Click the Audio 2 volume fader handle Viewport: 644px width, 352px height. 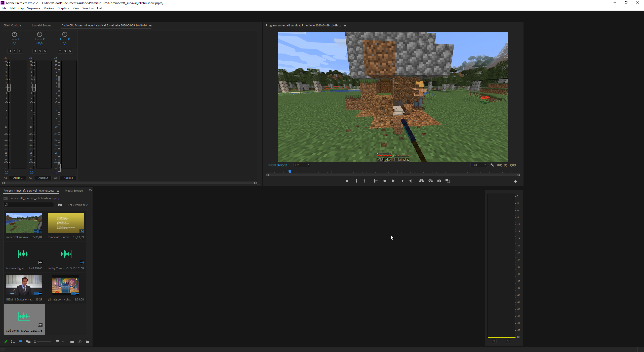tap(34, 87)
